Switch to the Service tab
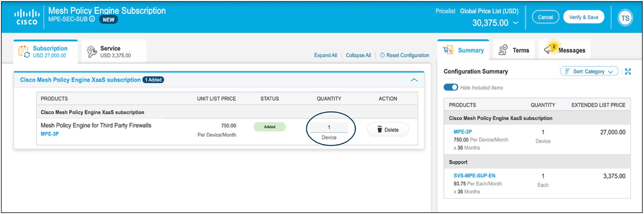 pos(114,52)
